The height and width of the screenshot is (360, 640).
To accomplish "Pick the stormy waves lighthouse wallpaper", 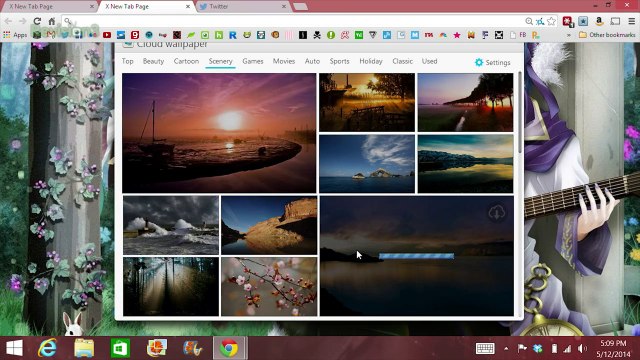I will (x=171, y=225).
